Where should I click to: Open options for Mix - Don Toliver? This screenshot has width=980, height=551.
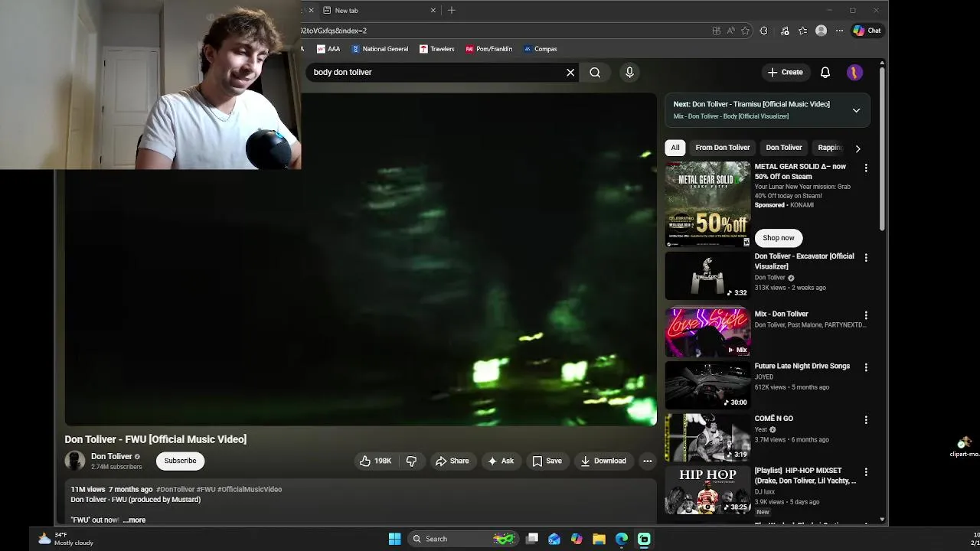click(x=866, y=315)
